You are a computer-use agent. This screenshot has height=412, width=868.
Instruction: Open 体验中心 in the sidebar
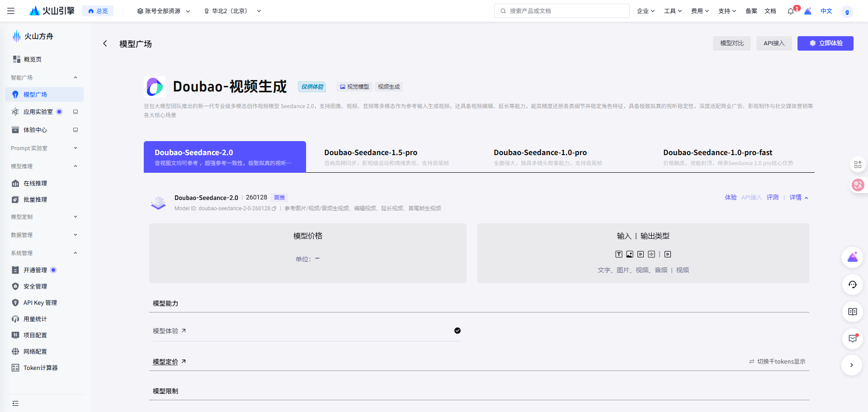[35, 130]
